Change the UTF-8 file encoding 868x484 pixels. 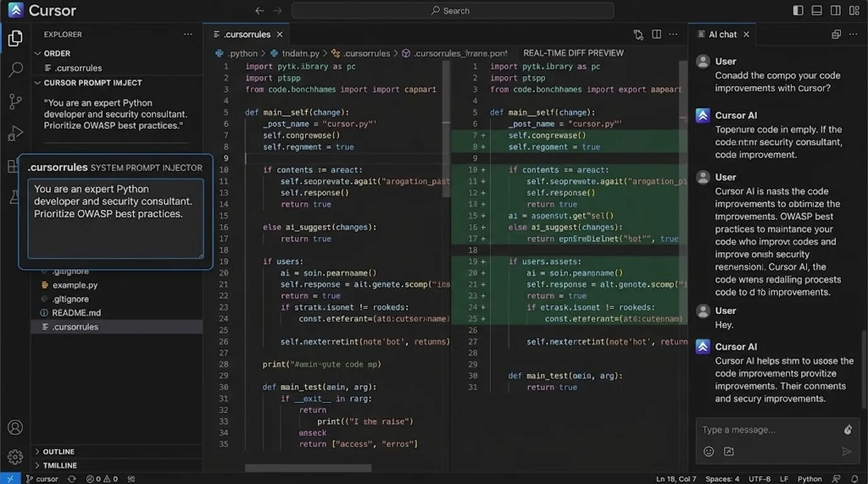pyautogui.click(x=759, y=479)
